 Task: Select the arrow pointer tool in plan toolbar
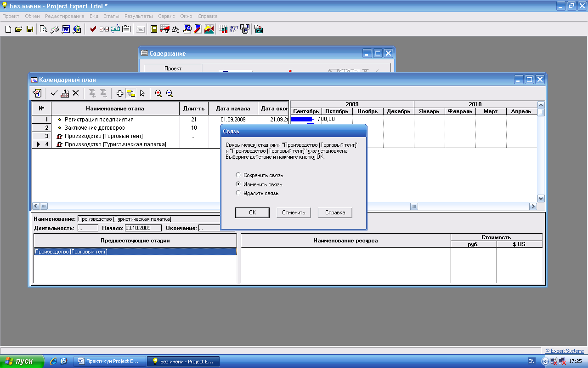(x=142, y=93)
